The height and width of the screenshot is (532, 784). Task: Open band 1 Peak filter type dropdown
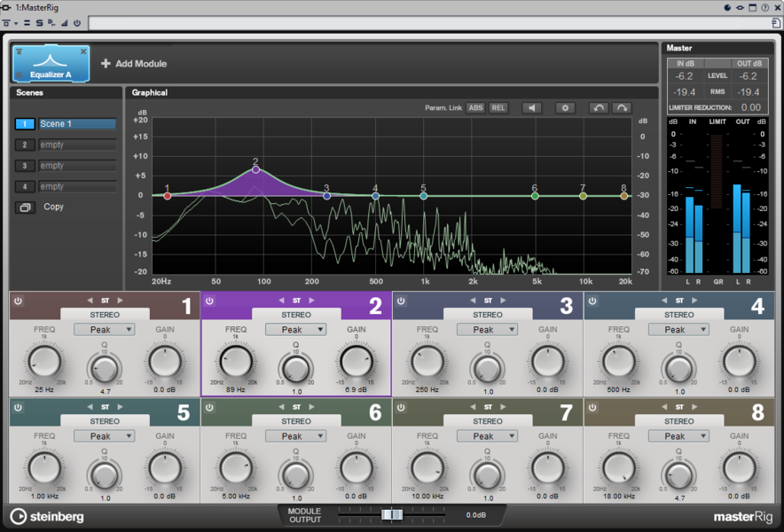pos(104,330)
